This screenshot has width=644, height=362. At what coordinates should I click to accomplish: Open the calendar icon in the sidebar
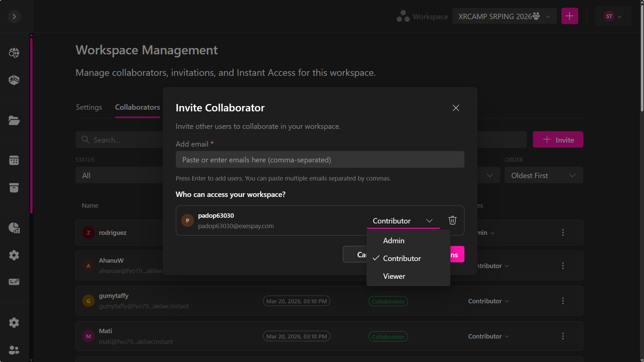pos(14,160)
